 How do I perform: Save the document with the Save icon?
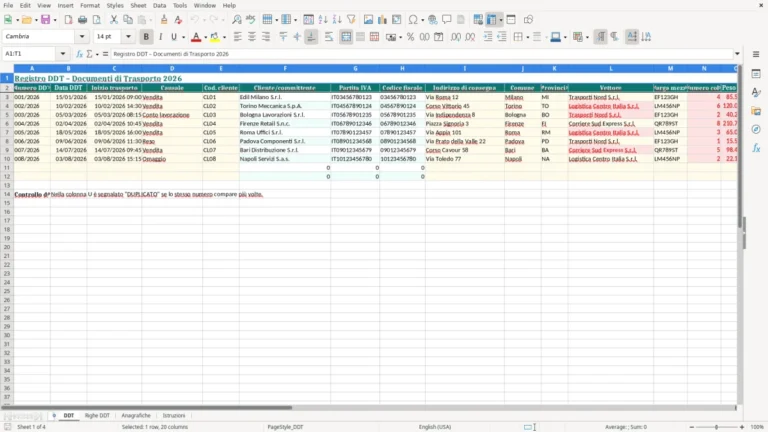45,20
